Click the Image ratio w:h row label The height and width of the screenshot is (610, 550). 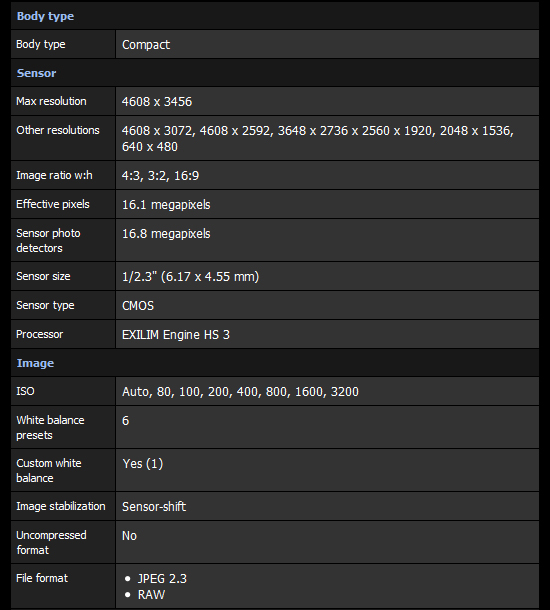(54, 175)
